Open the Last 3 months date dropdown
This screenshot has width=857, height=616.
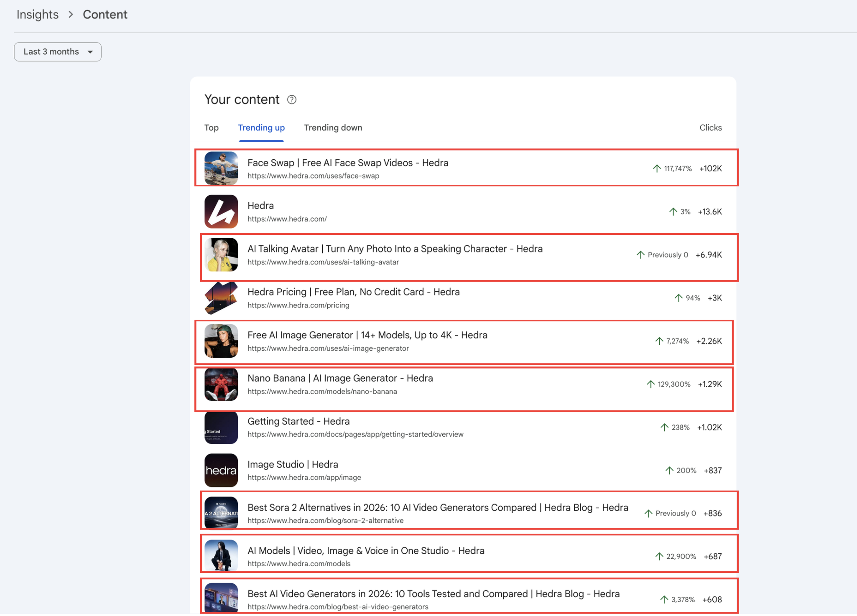(58, 52)
